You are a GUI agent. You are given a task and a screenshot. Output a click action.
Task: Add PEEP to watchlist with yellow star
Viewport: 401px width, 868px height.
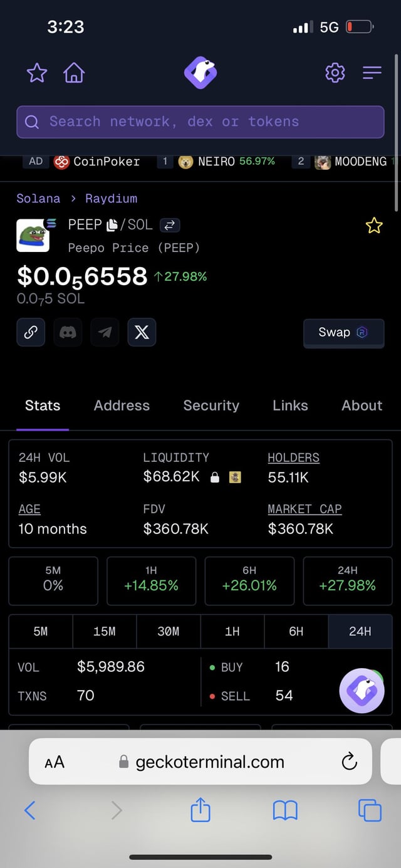[x=374, y=226]
